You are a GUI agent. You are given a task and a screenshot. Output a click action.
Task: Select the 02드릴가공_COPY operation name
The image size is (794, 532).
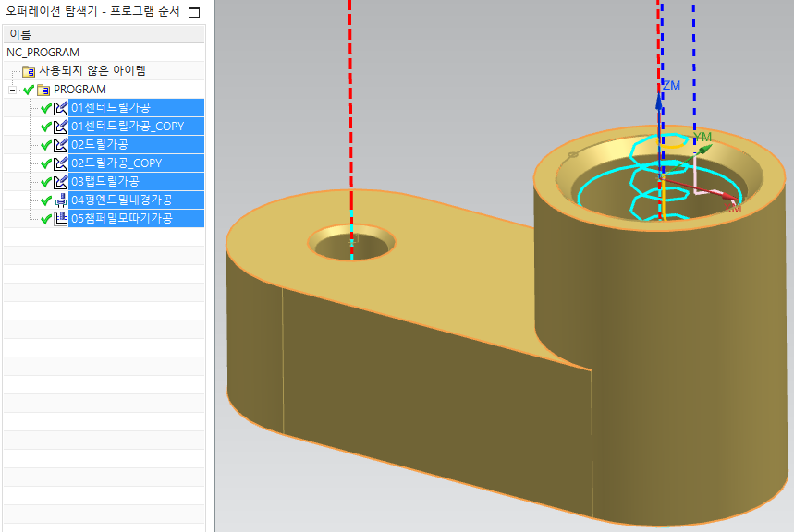click(116, 163)
